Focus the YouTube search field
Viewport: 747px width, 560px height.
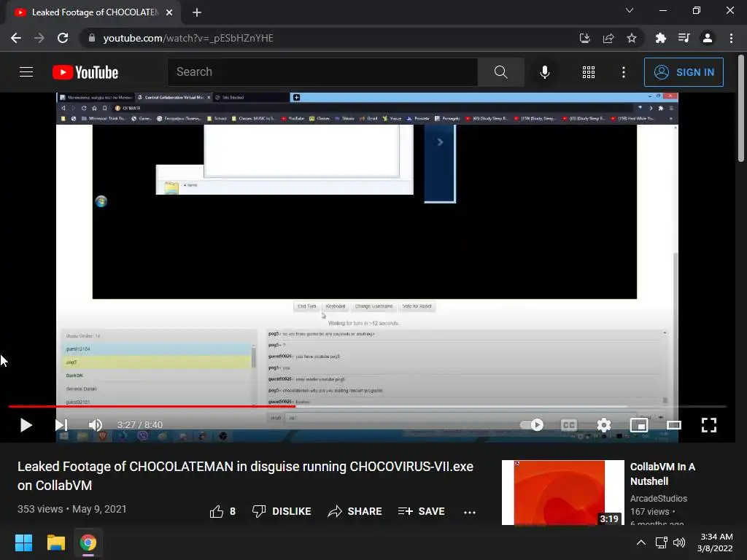coord(322,72)
